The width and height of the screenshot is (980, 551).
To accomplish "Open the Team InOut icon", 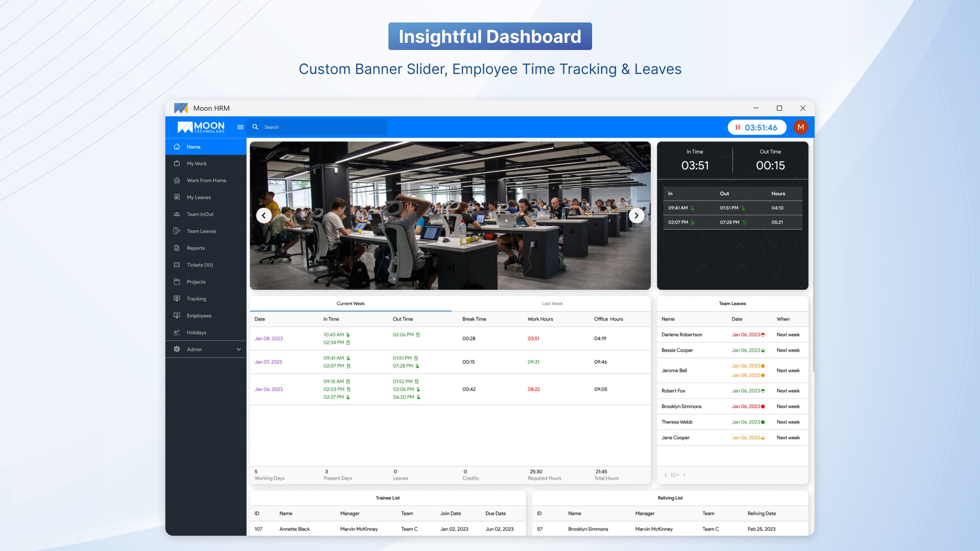I will [177, 214].
